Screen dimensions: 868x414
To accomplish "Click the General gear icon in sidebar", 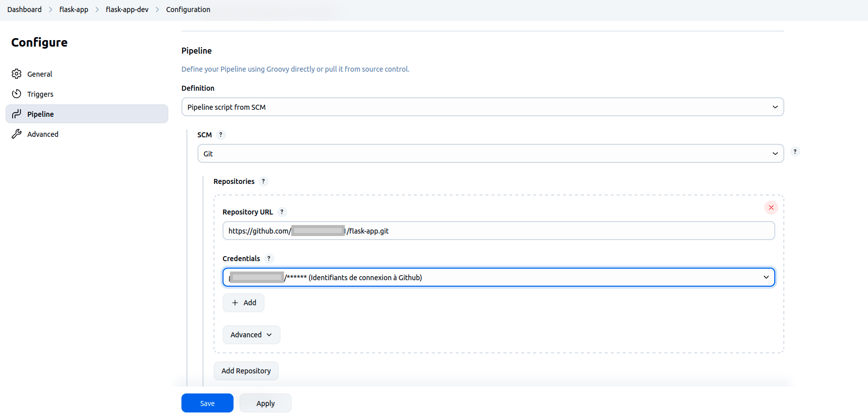I will [17, 74].
